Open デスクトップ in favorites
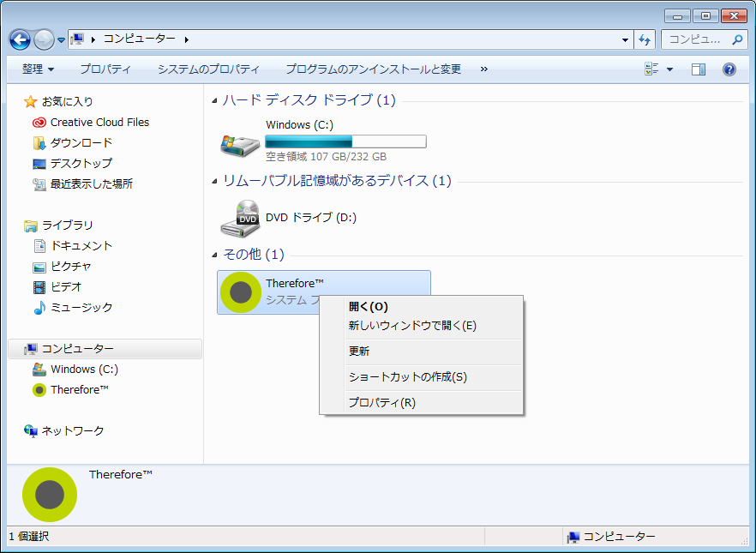 (81, 164)
